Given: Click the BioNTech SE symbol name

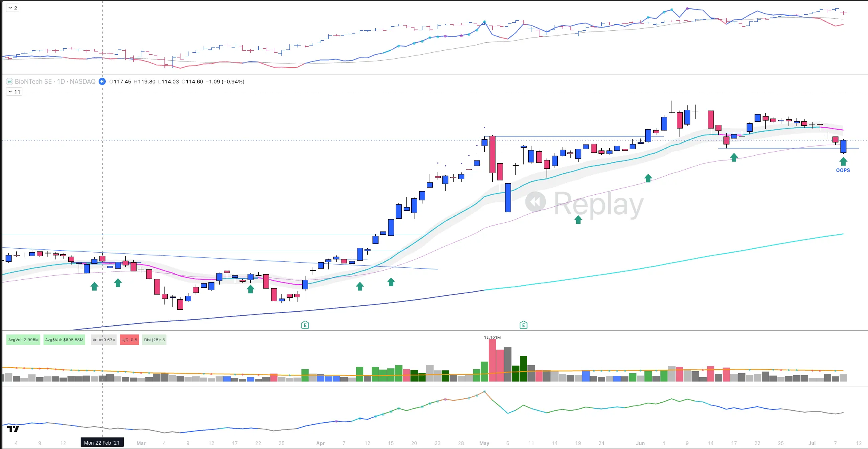Looking at the screenshot, I should coord(33,81).
